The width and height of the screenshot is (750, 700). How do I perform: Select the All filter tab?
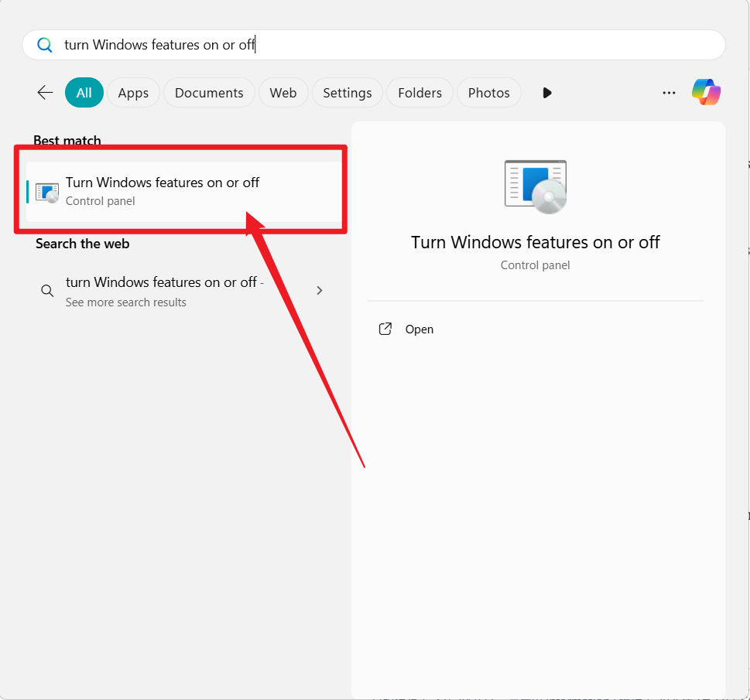point(84,92)
